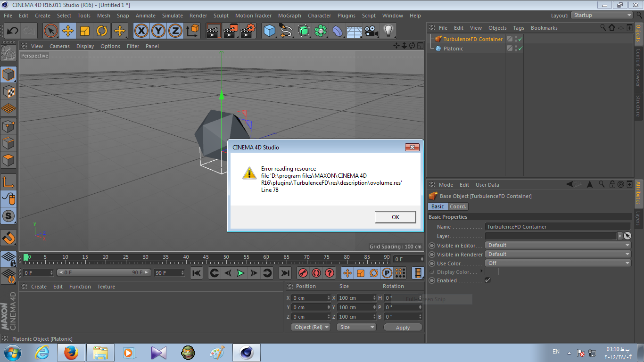The height and width of the screenshot is (362, 644).
Task: Open Windows Start menu
Action: (x=12, y=353)
